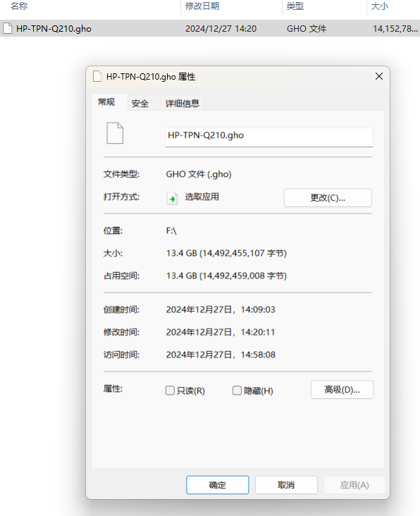Click the file icon beside HP-TPN-Q210.gho in the explorer list

tap(7, 29)
